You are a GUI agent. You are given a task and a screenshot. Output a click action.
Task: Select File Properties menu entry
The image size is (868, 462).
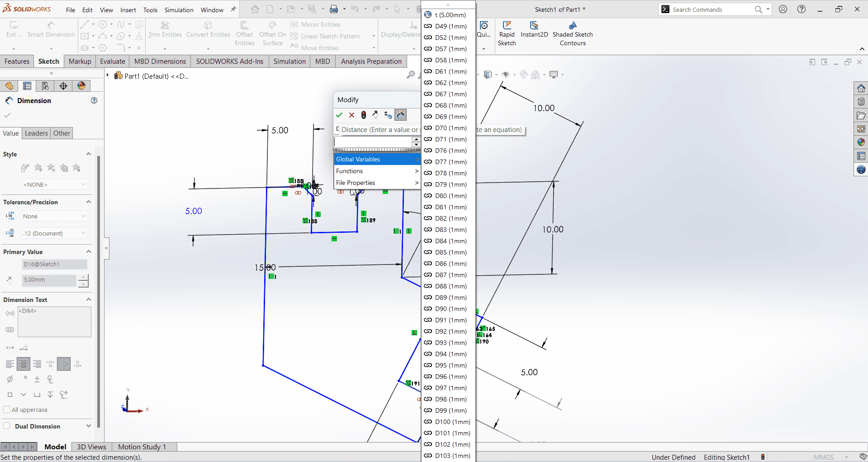pos(377,183)
